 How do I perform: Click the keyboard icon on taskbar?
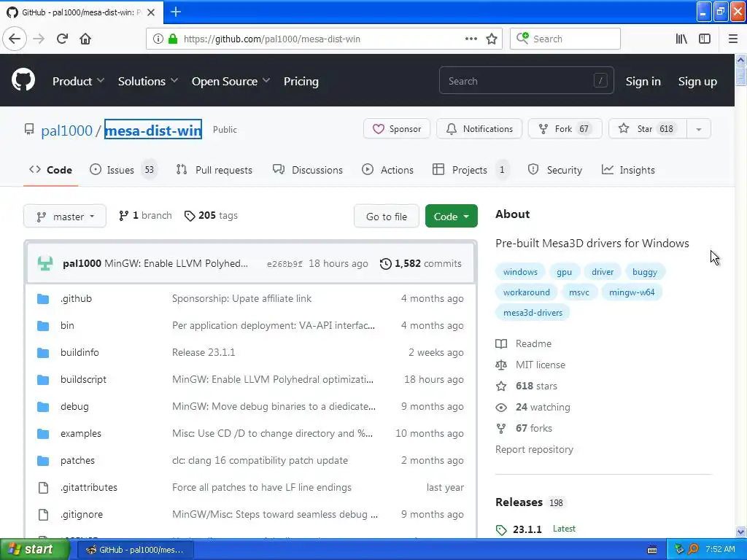[x=652, y=550]
